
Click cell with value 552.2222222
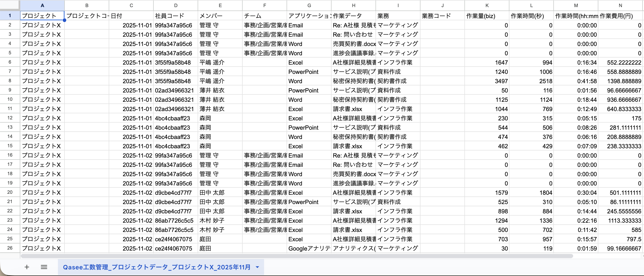[x=620, y=62]
